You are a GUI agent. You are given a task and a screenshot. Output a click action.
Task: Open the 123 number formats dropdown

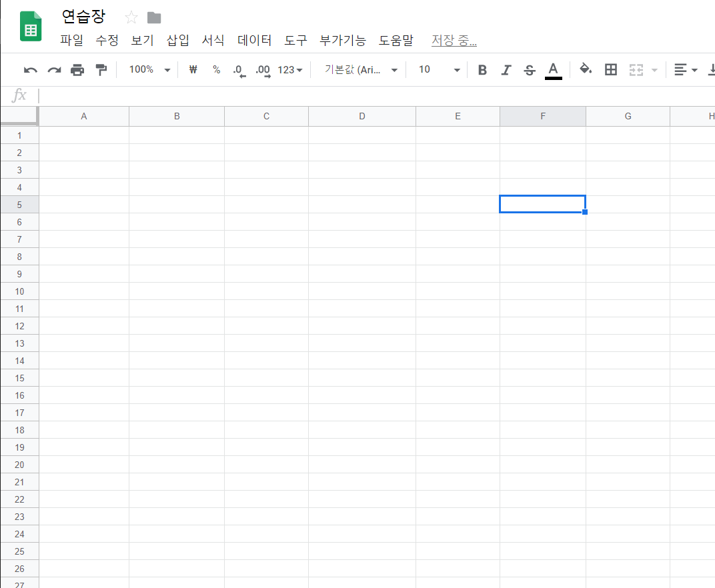290,70
